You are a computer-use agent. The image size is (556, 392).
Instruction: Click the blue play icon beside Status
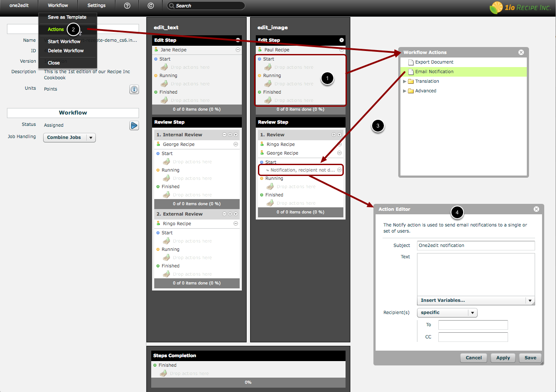(134, 125)
